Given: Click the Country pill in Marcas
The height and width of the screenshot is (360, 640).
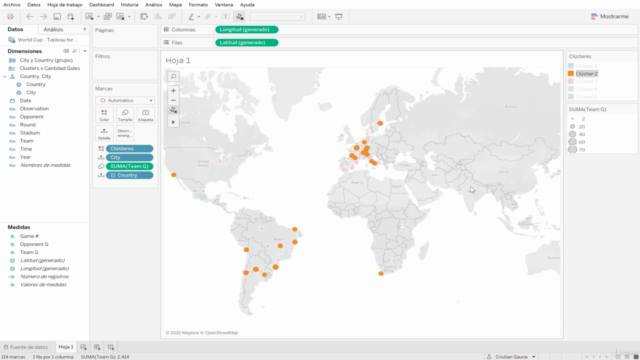Looking at the screenshot, I should click(x=129, y=175).
